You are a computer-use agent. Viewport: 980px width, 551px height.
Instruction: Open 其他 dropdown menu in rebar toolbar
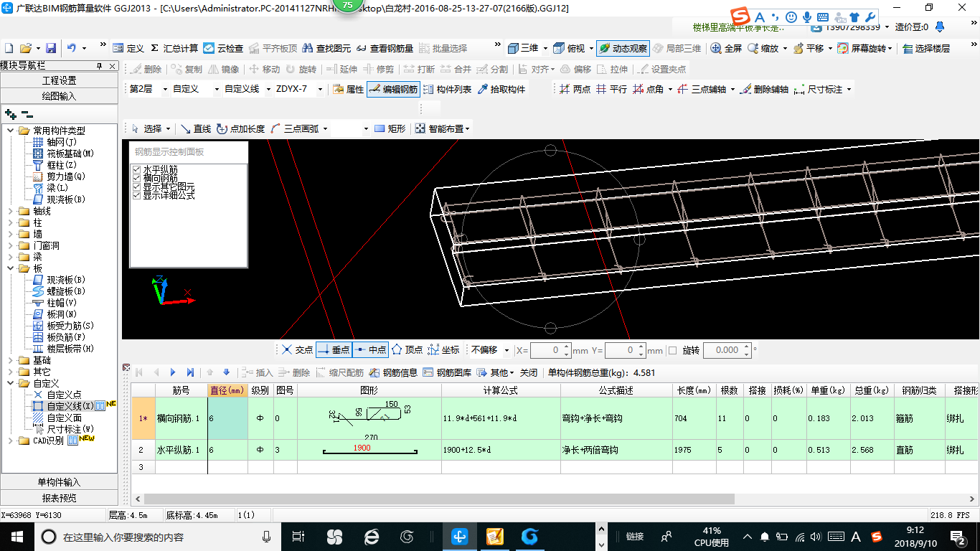pyautogui.click(x=496, y=372)
